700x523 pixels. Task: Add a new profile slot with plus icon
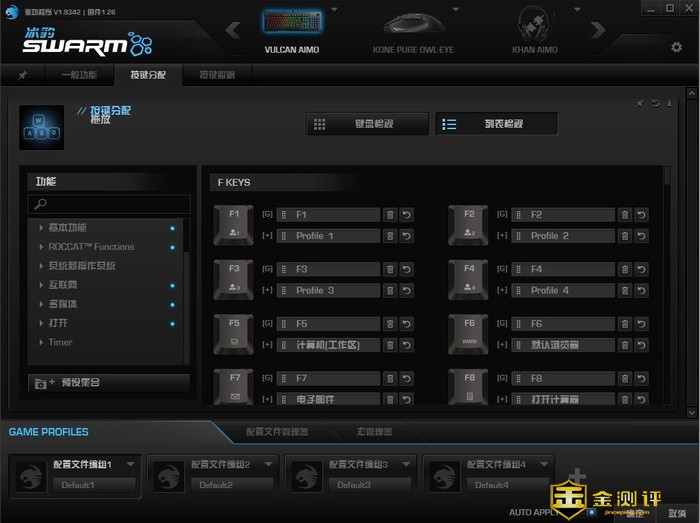578,477
